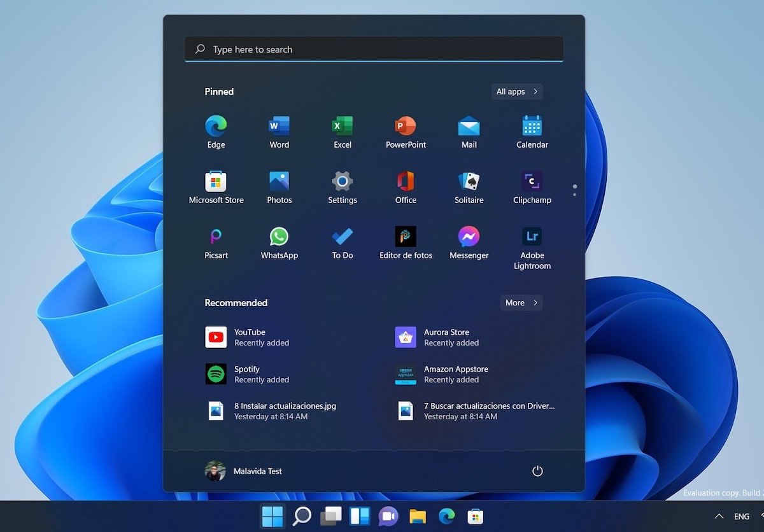Screen dimensions: 764x532
Task: Launch the Photos app
Action: [x=279, y=187]
